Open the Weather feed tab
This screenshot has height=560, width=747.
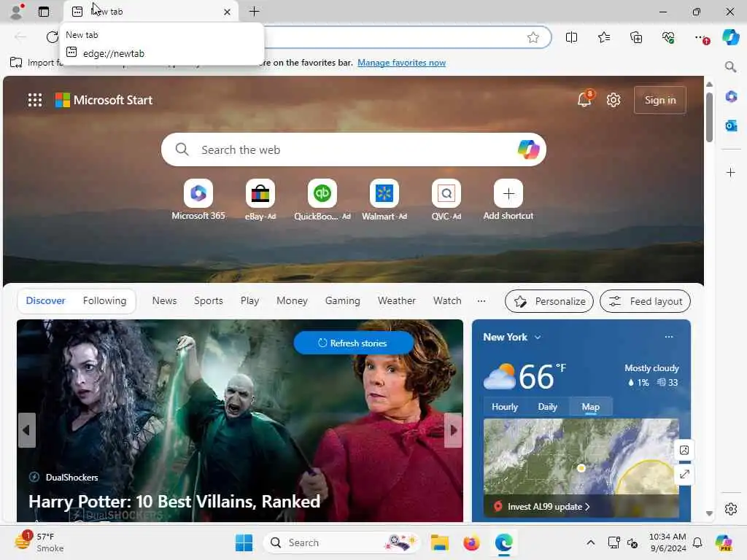point(396,301)
